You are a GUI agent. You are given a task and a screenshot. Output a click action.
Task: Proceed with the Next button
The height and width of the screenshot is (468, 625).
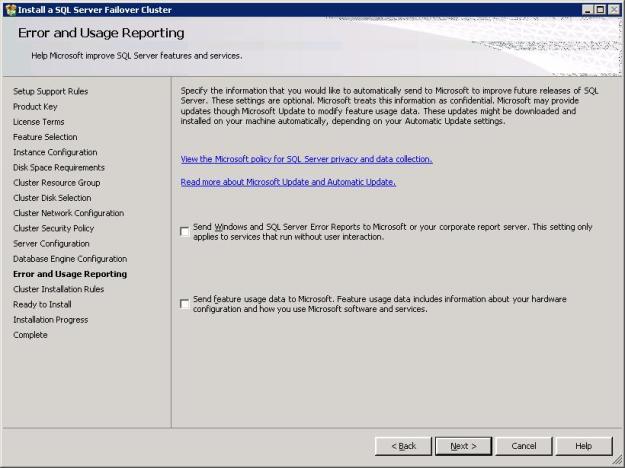tap(463, 446)
